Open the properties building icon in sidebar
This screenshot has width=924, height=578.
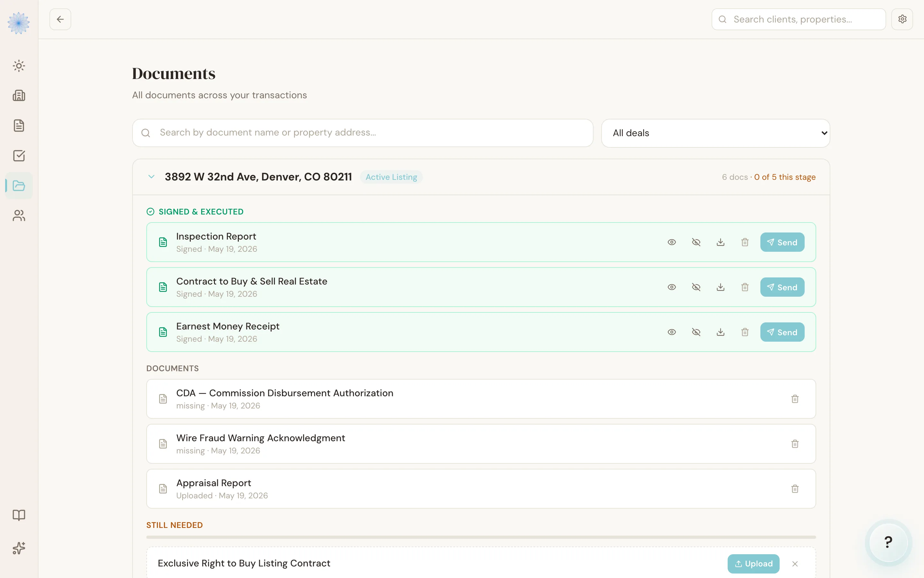[19, 96]
